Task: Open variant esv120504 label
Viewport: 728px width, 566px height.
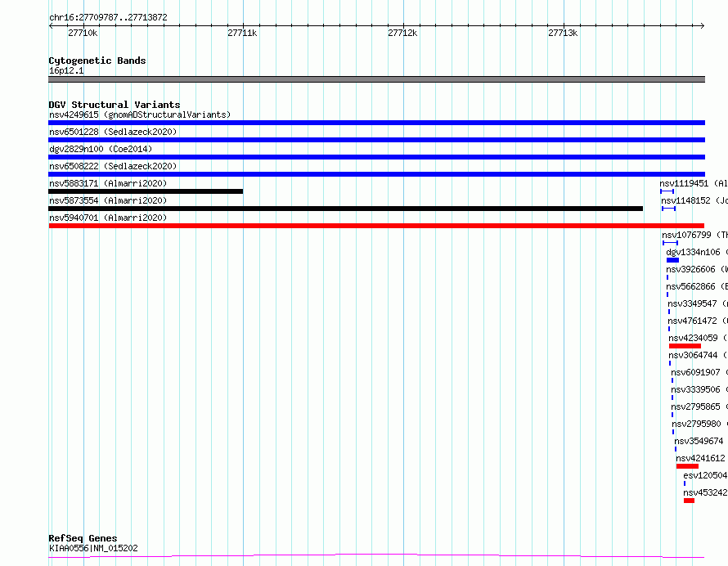Action: click(705, 475)
